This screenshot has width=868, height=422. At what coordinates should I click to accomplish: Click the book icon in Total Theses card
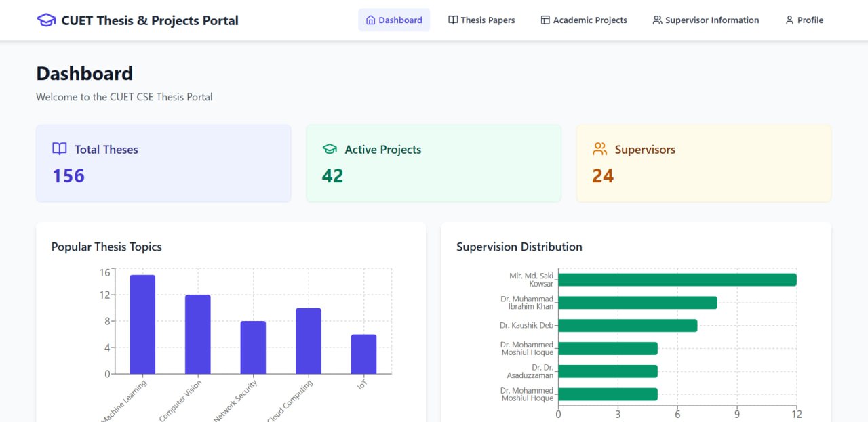coord(60,149)
